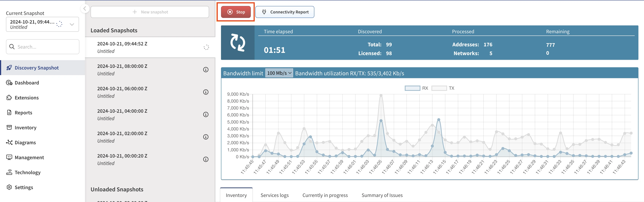Show info for 08:00:00 Z snapshot
The height and width of the screenshot is (202, 644).
206,70
